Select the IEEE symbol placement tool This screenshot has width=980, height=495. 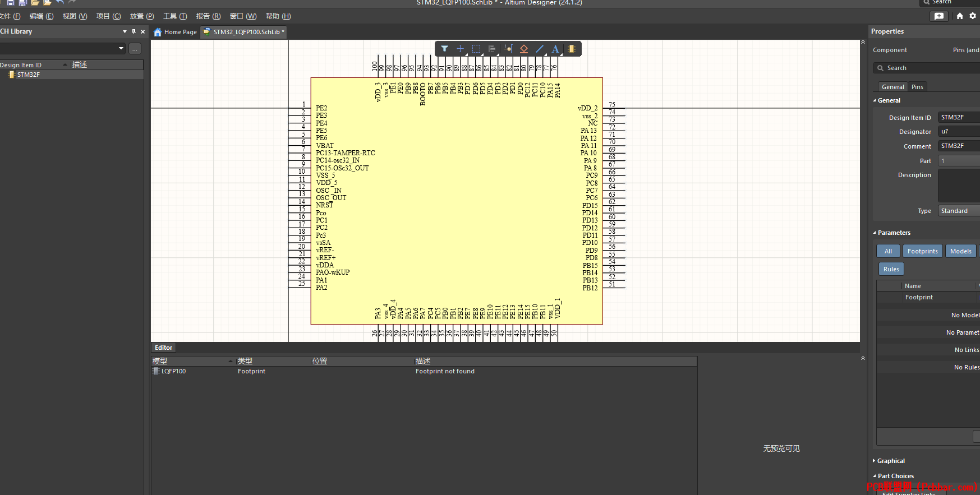coord(524,49)
